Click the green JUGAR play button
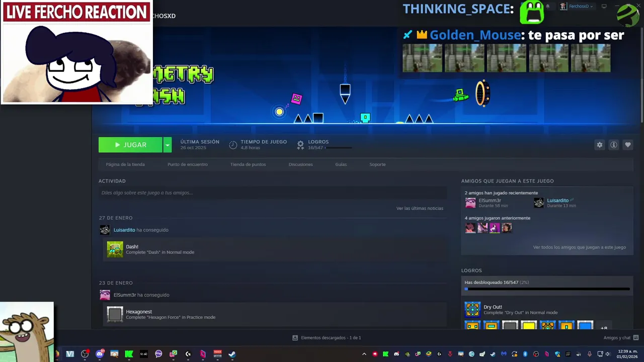 [130, 145]
